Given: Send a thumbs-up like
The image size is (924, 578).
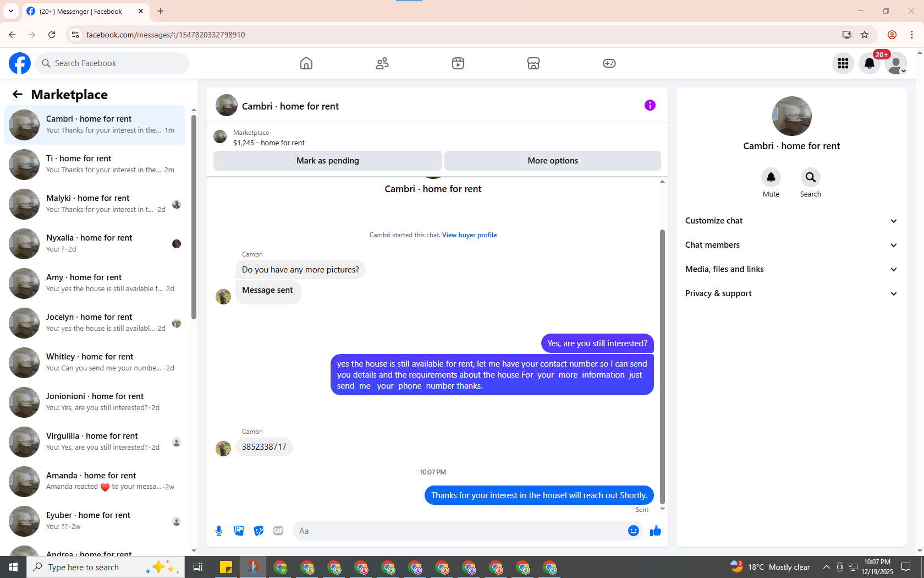Looking at the screenshot, I should (x=656, y=531).
